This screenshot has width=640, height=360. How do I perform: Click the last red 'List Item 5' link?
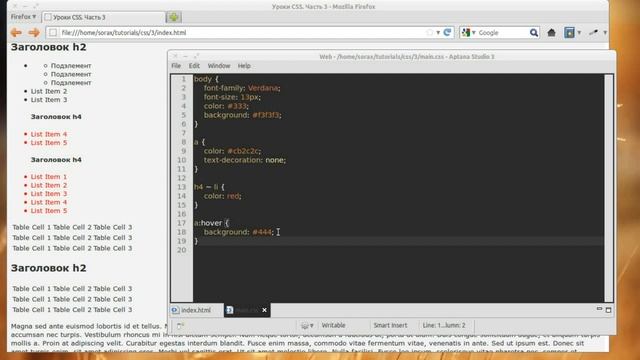(49, 211)
